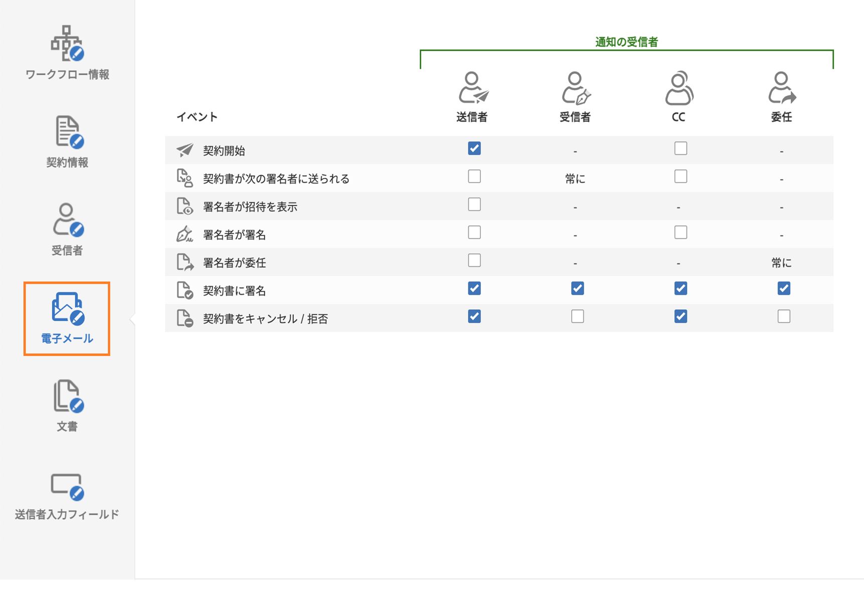Click the 委任 column label
Image resolution: width=864 pixels, height=616 pixels.
click(781, 117)
